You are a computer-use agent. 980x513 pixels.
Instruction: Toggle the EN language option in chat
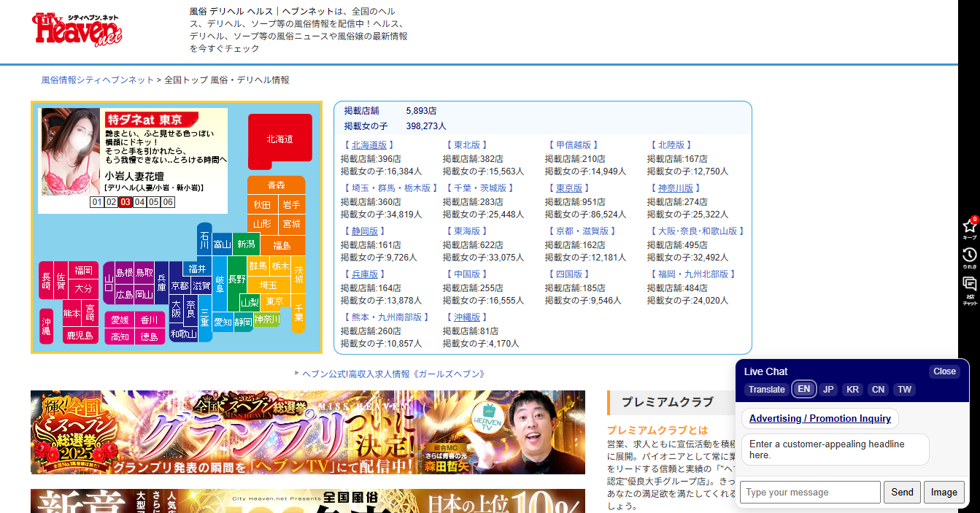(803, 389)
